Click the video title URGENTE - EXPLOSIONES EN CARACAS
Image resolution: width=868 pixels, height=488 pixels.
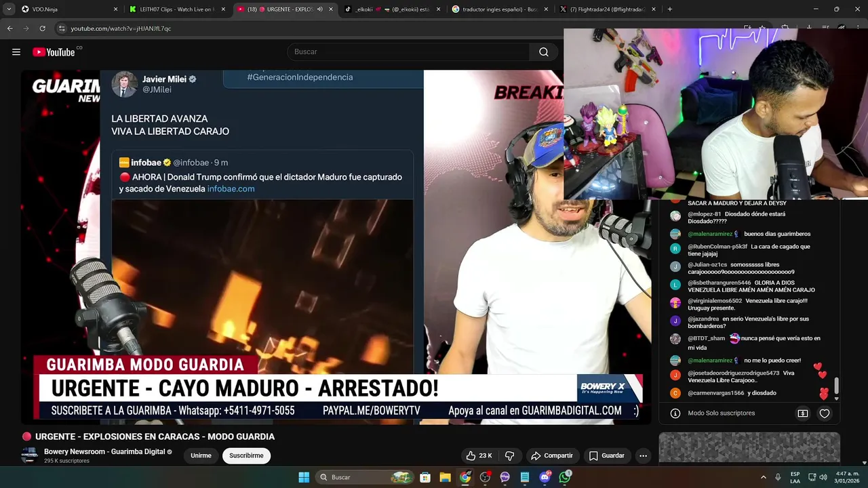(155, 436)
